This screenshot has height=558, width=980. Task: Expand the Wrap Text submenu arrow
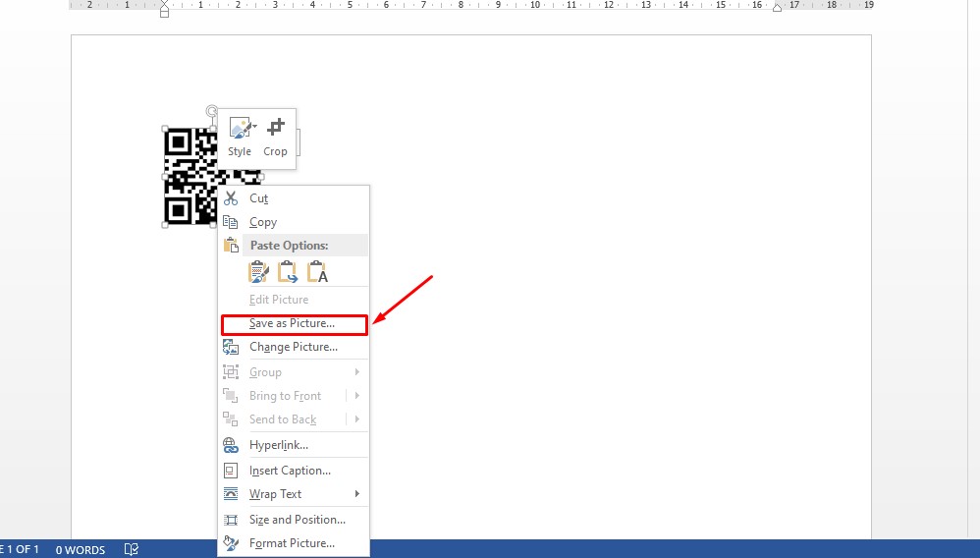tap(357, 494)
